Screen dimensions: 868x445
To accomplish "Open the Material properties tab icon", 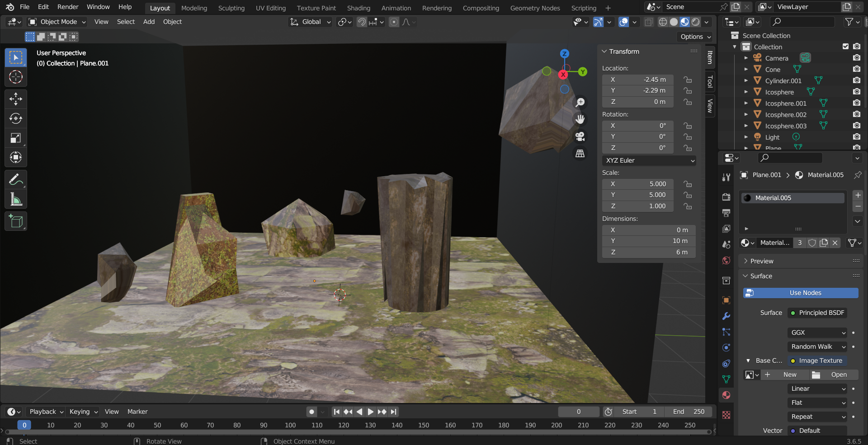I will (x=726, y=395).
